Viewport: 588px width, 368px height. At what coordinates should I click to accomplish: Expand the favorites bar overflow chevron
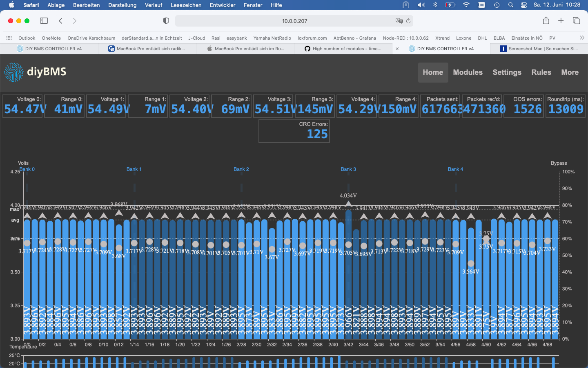(582, 38)
